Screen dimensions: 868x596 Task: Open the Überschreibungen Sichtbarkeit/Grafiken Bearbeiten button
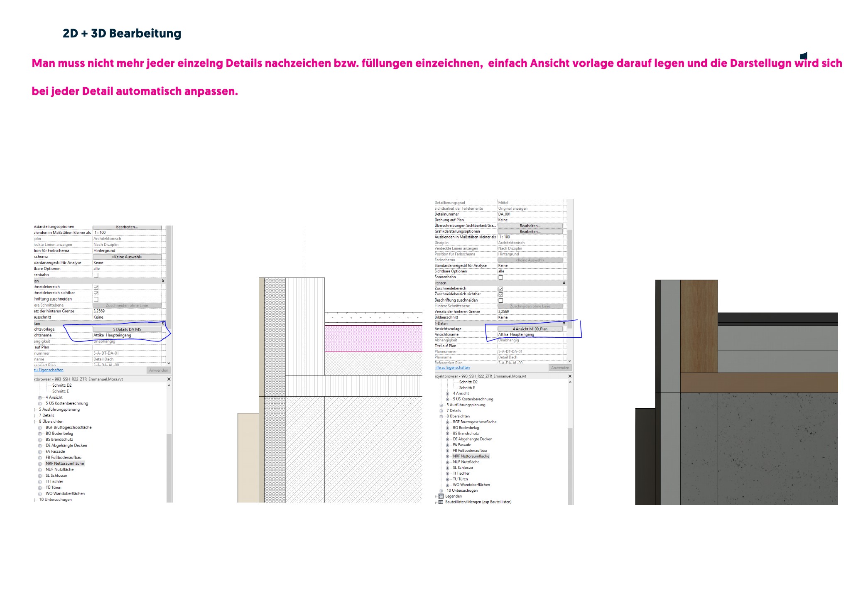tap(530, 226)
